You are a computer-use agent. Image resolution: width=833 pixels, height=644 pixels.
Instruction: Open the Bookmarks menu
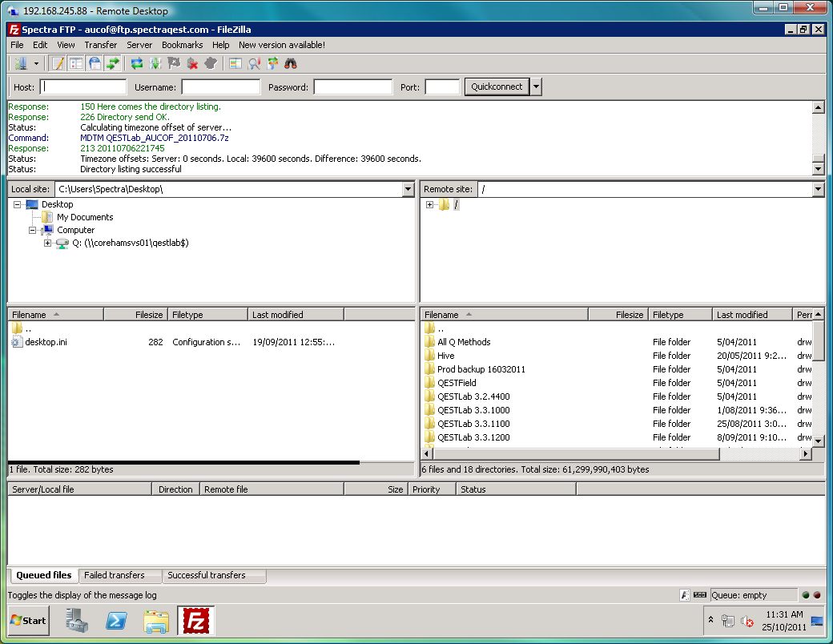[x=182, y=45]
